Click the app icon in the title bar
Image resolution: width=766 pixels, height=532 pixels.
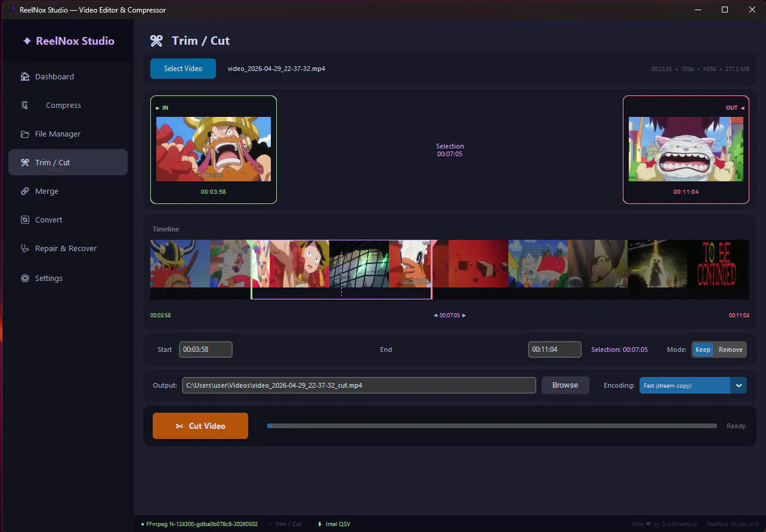point(12,10)
